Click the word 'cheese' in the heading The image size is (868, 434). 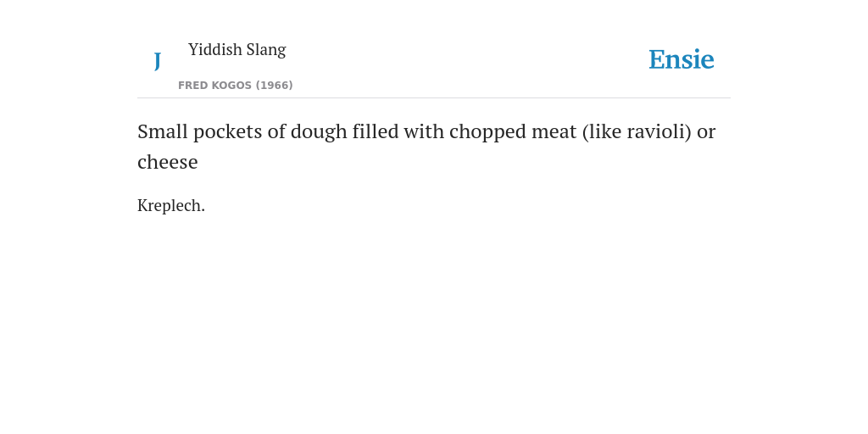[168, 162]
